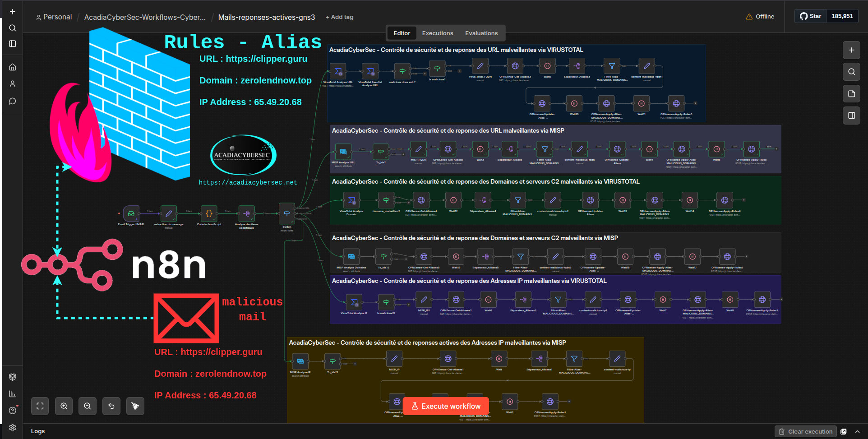Click the sticky title mentioning URL malveillantes via VIRUSTOTAL
Viewport: 868px width, 439px height.
[x=456, y=50]
